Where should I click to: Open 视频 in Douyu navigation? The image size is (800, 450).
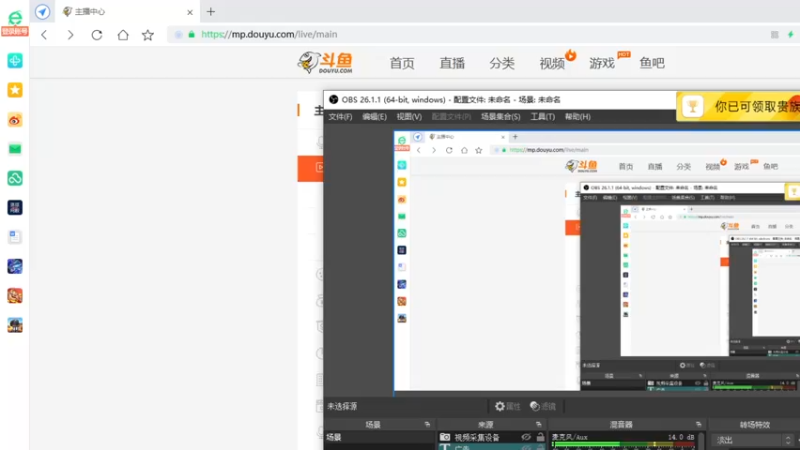(552, 63)
